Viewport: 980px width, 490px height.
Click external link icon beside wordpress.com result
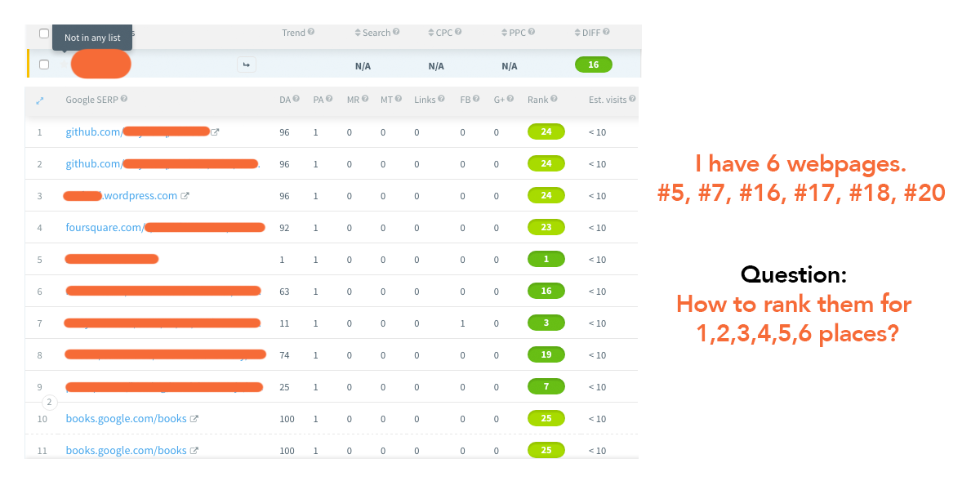(x=185, y=196)
